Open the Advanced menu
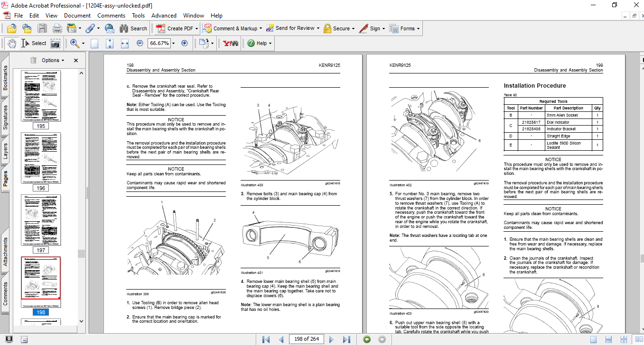Screen dimensions: 644x345 point(164,15)
